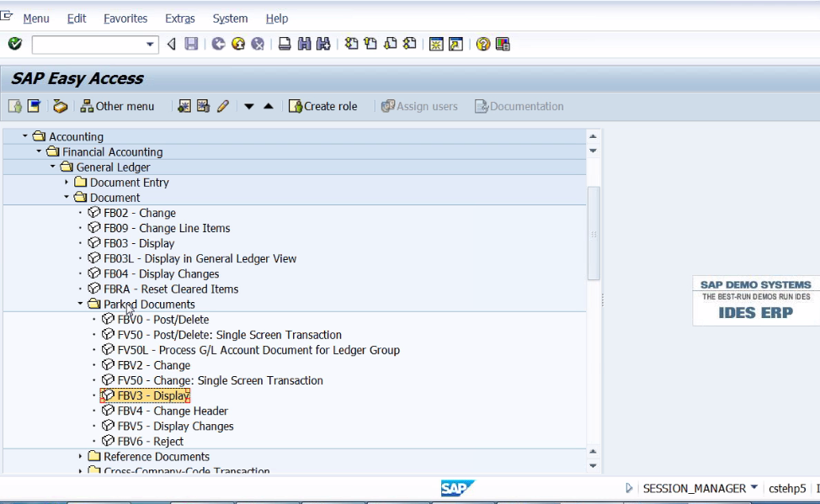Click the Other menu button
Image resolution: width=820 pixels, height=504 pixels.
tap(117, 106)
